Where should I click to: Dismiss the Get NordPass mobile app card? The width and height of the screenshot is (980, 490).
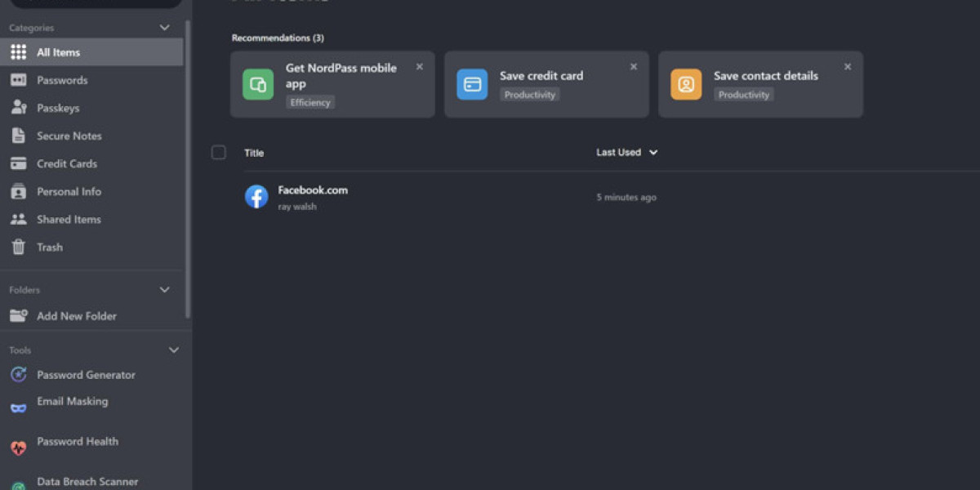point(419,66)
